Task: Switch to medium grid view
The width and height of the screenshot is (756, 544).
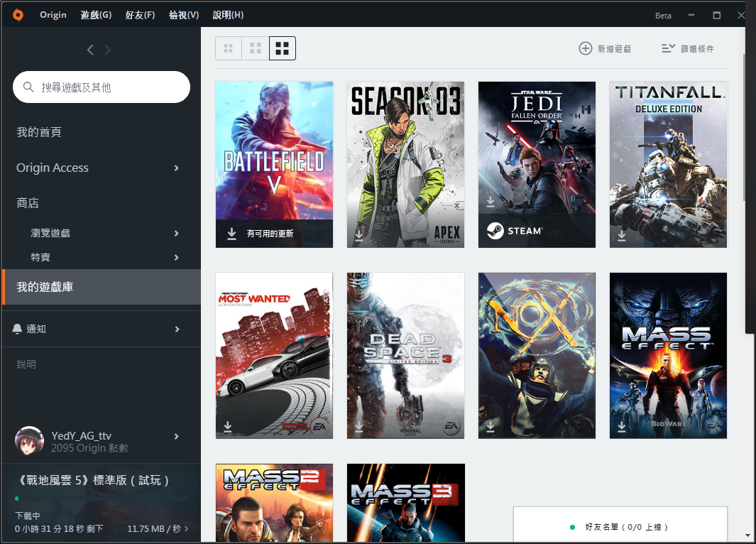Action: (x=256, y=48)
